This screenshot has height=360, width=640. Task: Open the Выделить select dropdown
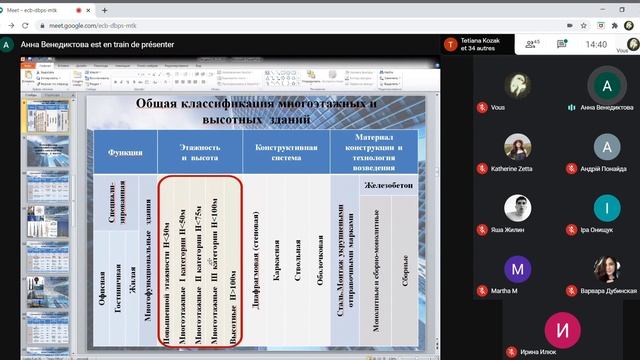[390, 84]
